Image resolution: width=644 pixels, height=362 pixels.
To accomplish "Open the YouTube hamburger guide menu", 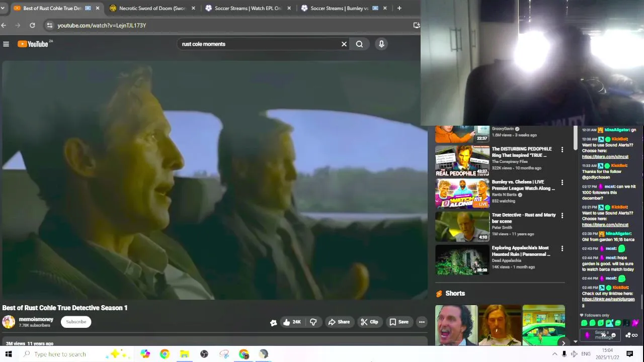I will click(6, 44).
